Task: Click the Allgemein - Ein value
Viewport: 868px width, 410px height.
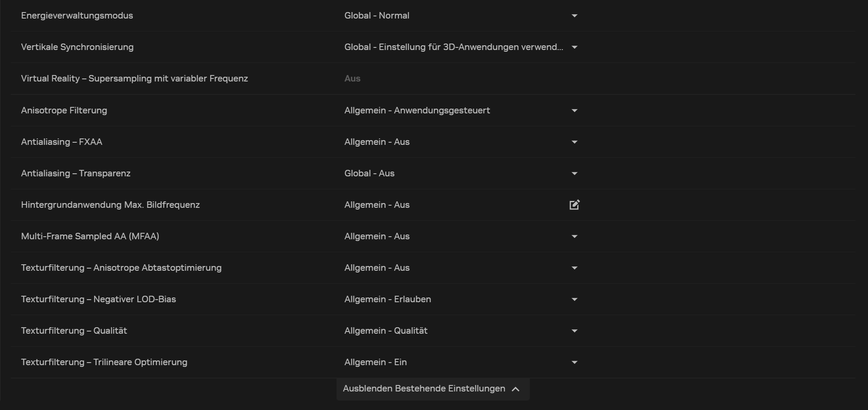Action: click(375, 363)
